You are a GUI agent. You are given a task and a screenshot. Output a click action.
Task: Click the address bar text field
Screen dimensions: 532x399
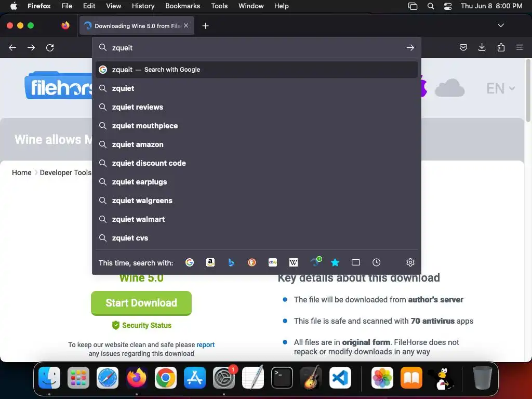point(256,48)
